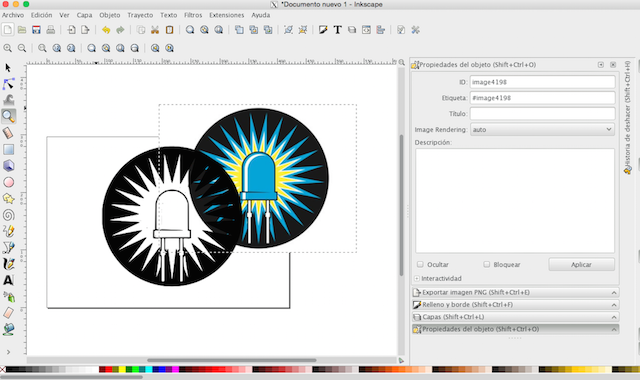Open the Image Rendering dropdown
640x380 pixels.
(x=542, y=129)
